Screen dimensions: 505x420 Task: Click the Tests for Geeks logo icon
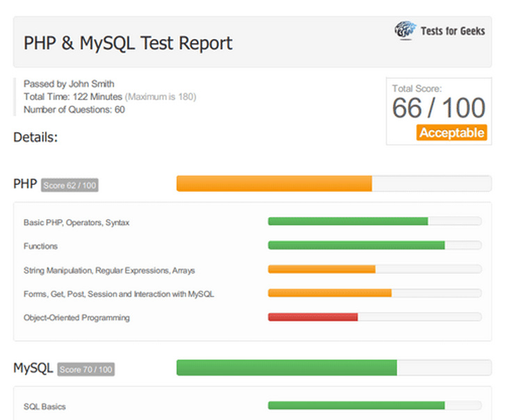point(405,31)
